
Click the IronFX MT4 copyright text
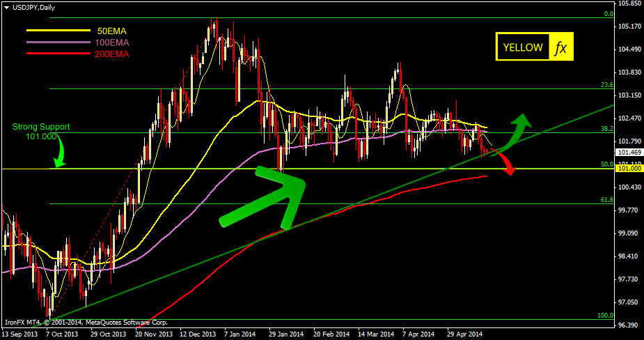[86, 322]
